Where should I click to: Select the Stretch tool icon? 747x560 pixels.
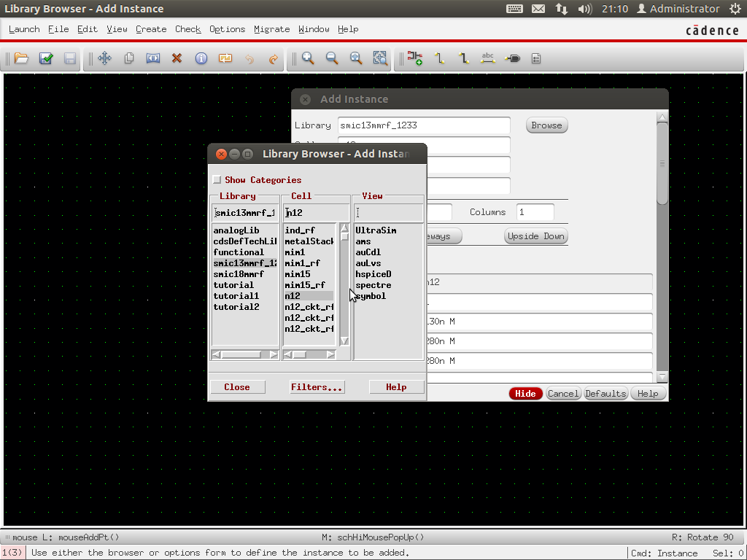pyautogui.click(x=153, y=58)
